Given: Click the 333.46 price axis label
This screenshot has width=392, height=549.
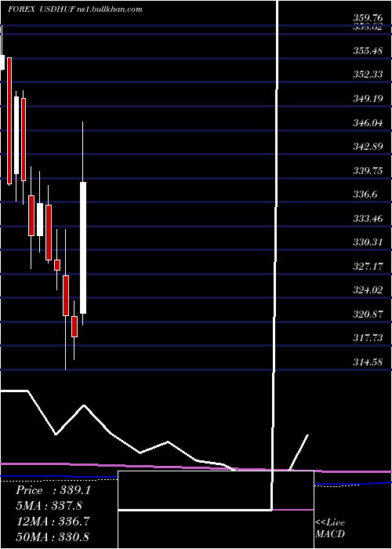Looking at the screenshot, I should point(368,219).
